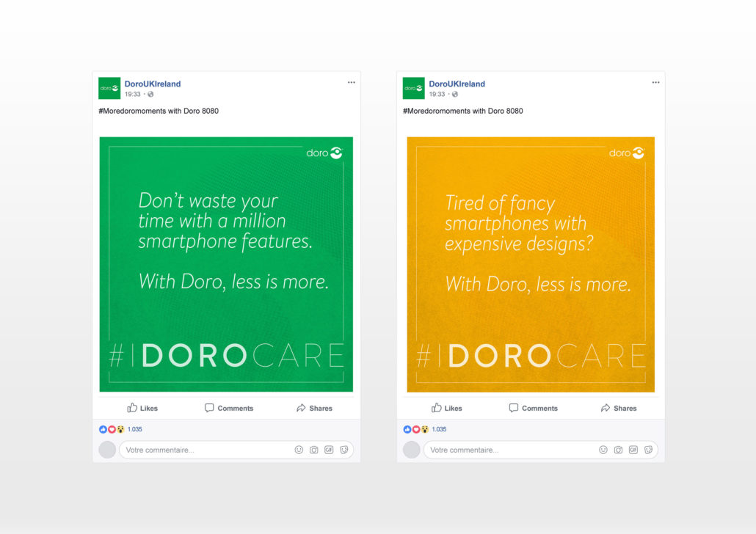Viewport: 756px width, 534px height.
Task: Insert an emoji in the green post comment
Action: pos(299,450)
